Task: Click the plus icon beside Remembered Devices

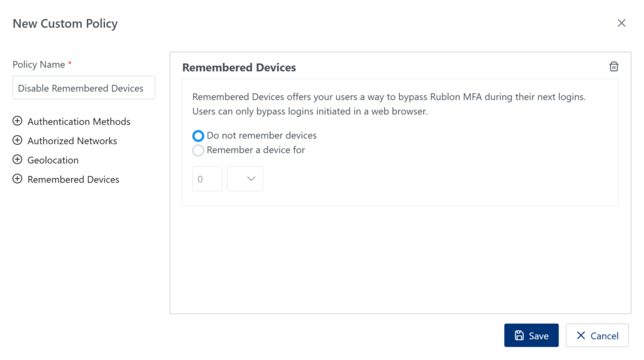Action: coord(18,179)
